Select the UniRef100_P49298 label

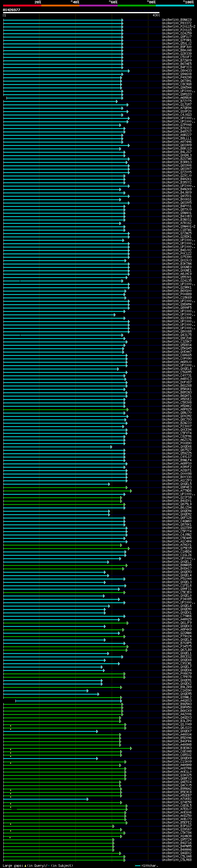pyautogui.click(x=177, y=78)
